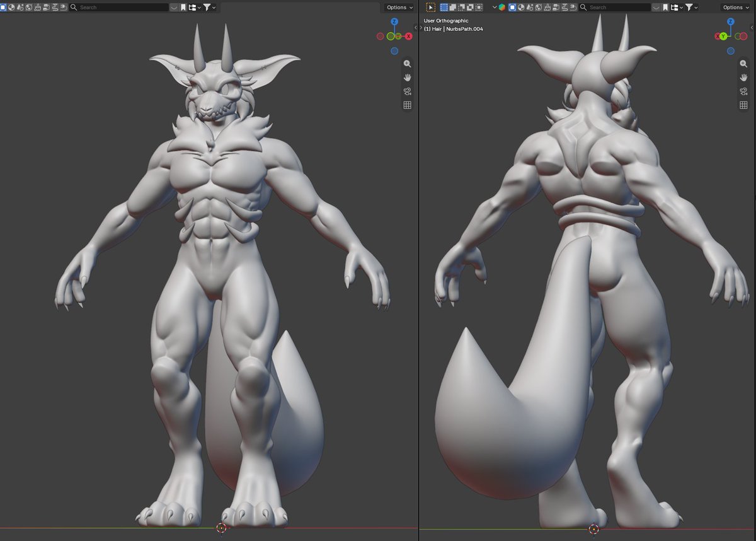
Task: Click the pan hand icon in left viewport
Action: 408,78
